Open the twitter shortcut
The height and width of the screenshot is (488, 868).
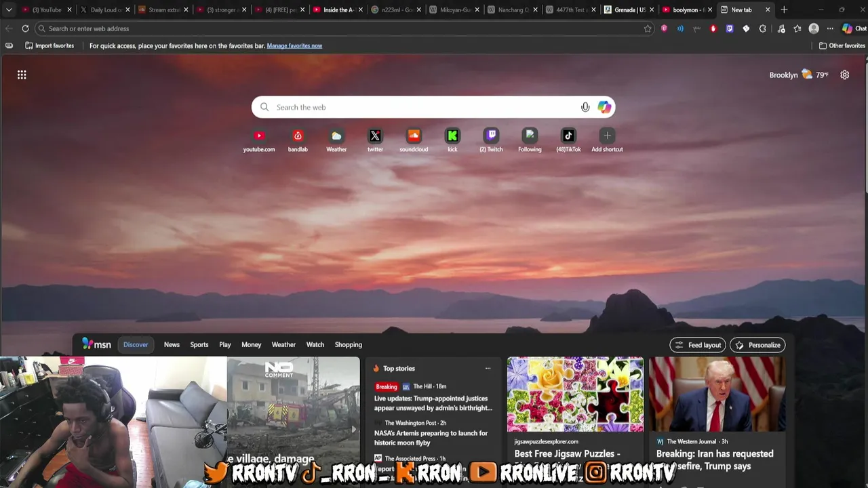coord(375,140)
